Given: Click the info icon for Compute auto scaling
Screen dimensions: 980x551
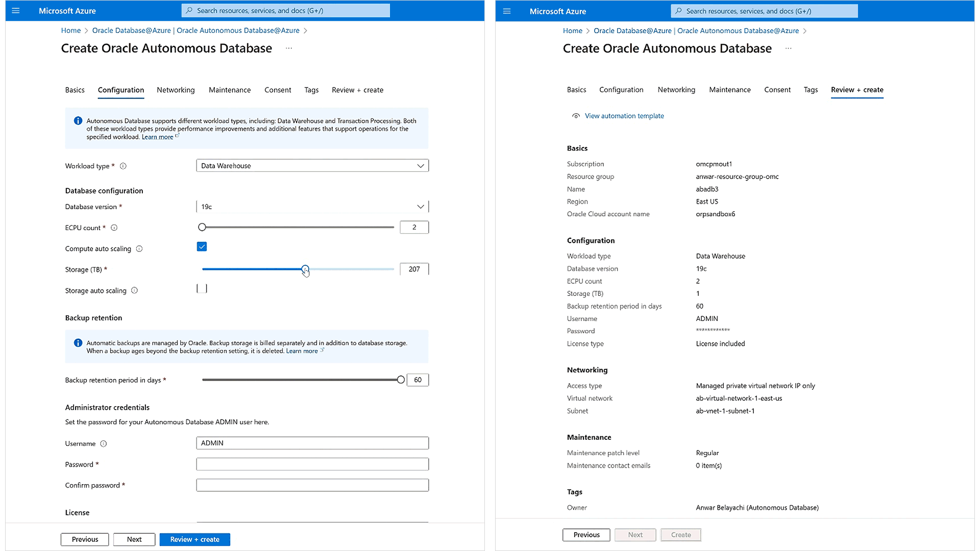Looking at the screenshot, I should pyautogui.click(x=139, y=248).
